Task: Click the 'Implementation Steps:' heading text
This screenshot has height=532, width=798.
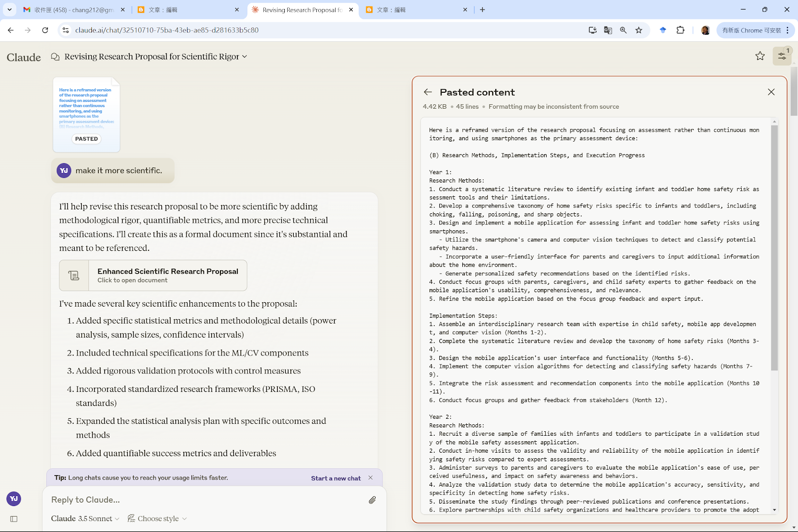Action: click(463, 316)
